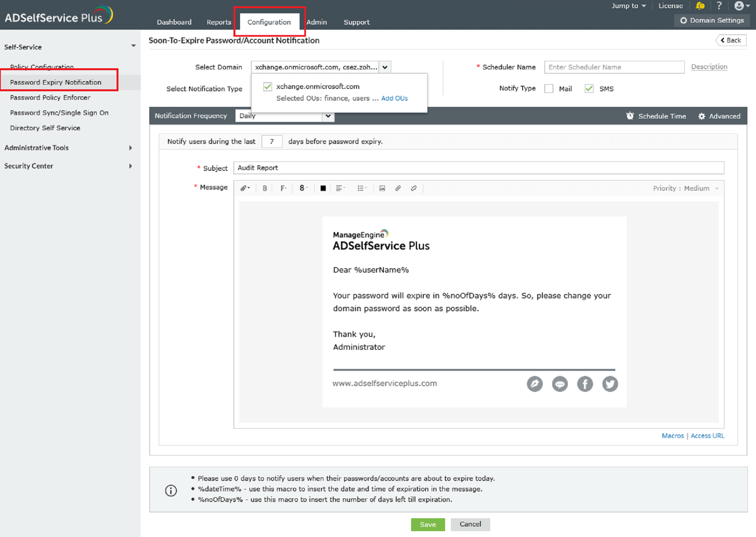Click the insert link icon
This screenshot has width=756, height=537.
pyautogui.click(x=398, y=188)
